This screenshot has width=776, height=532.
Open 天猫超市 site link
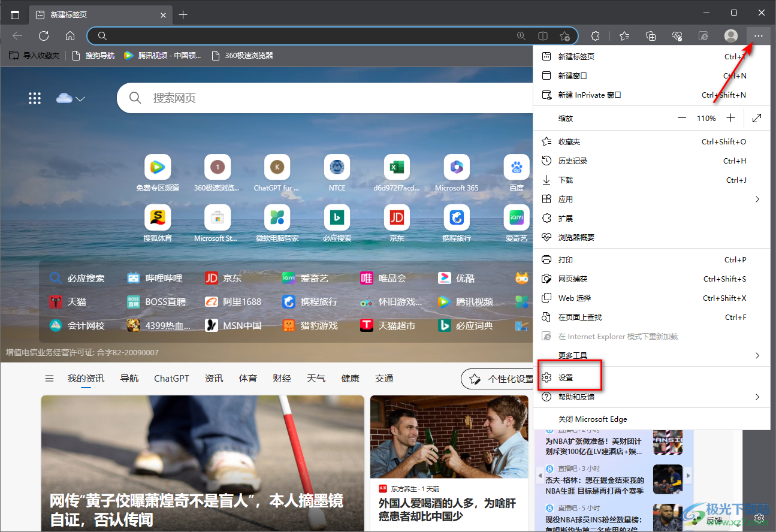(x=388, y=325)
